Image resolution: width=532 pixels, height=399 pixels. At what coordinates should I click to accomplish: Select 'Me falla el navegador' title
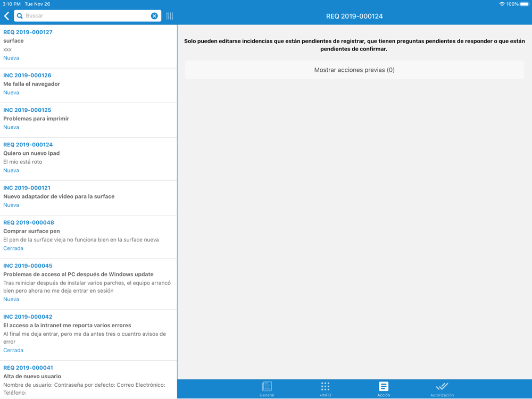point(31,84)
